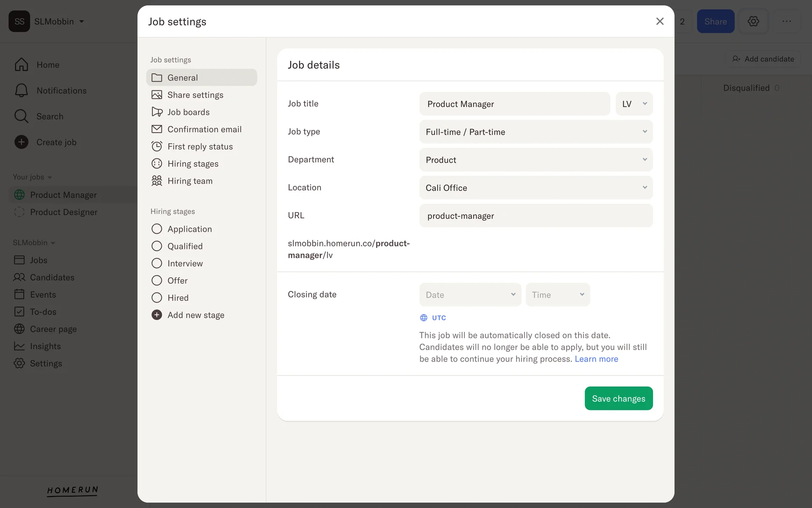Click the First reply status clock icon
Viewport: 812px width, 508px height.
tap(156, 146)
